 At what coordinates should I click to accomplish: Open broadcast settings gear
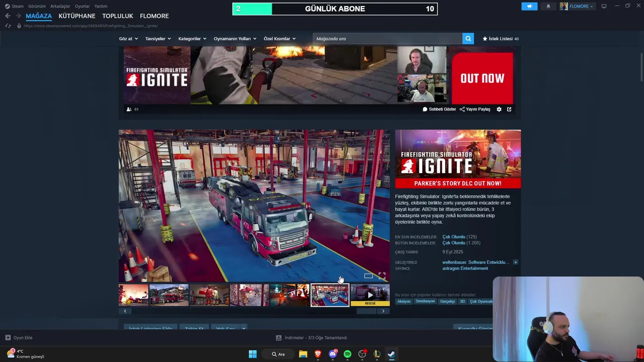(499, 109)
